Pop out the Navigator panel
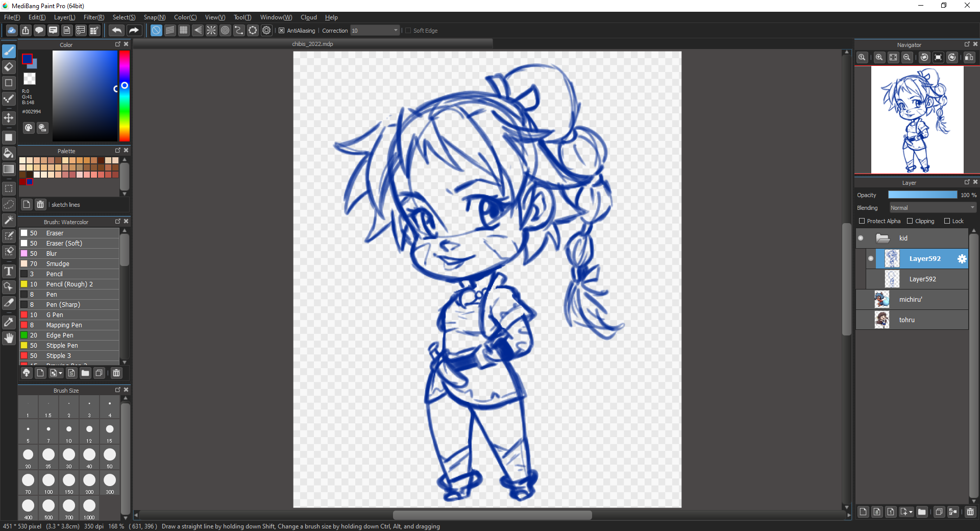 pos(967,44)
